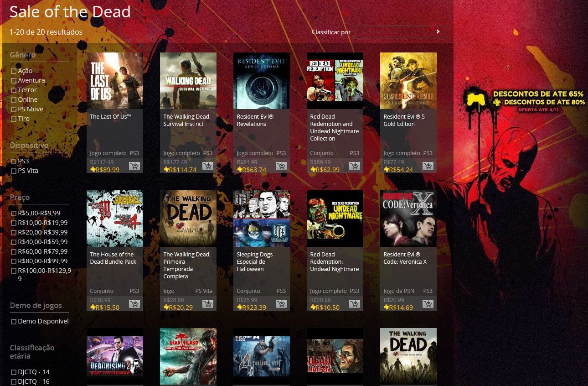Tick the R$20,00-R$39,99 price filter
Image resolution: width=588 pixels, height=386 pixels.
pos(14,233)
